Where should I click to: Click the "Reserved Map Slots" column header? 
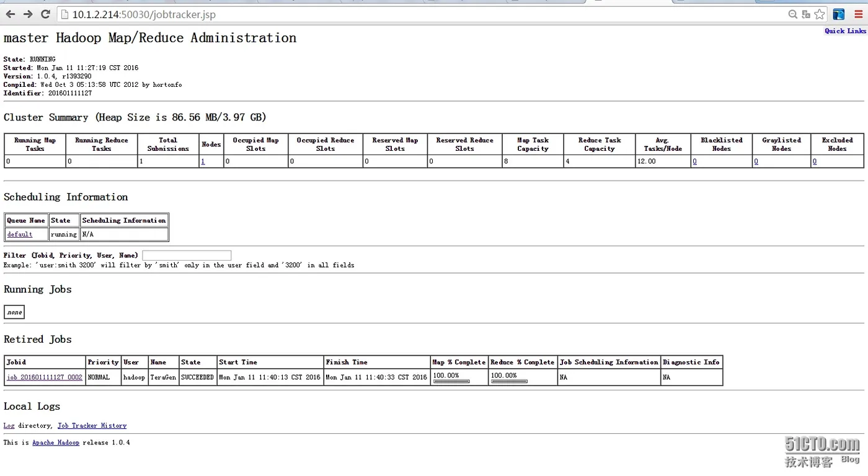click(395, 145)
